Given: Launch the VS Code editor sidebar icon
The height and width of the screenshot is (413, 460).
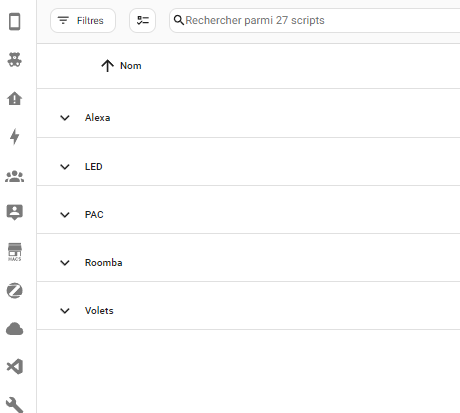Looking at the screenshot, I should tap(15, 367).
